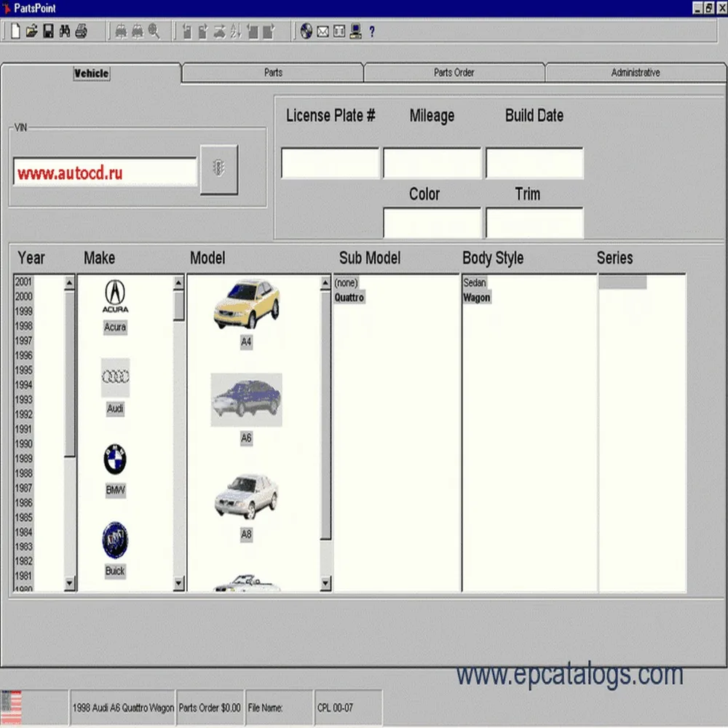
Task: Click Parts Order $0.00 status panel
Action: [x=210, y=708]
